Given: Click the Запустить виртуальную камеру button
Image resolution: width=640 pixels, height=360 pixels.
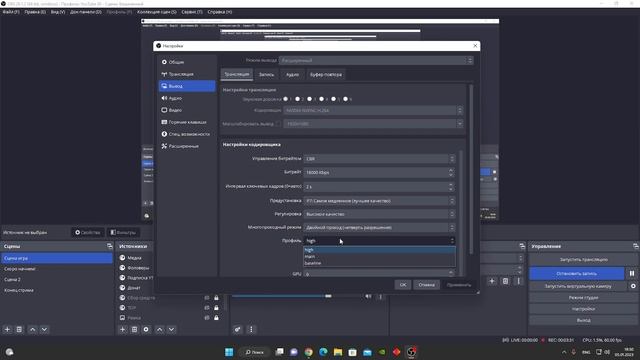Looking at the screenshot, I should (x=578, y=286).
